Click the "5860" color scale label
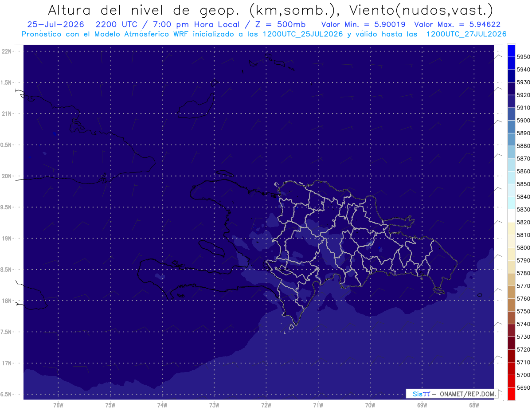This screenshot has width=532, height=411. coord(523,171)
